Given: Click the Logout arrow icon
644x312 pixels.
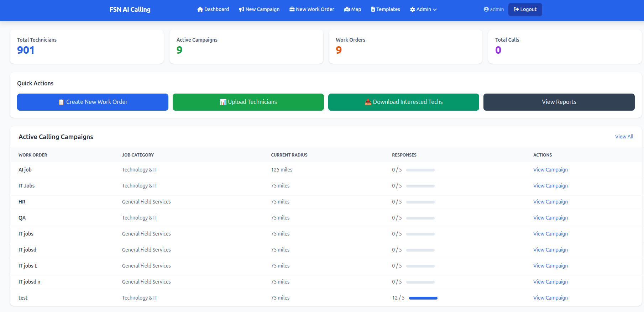Looking at the screenshot, I should 516,9.
